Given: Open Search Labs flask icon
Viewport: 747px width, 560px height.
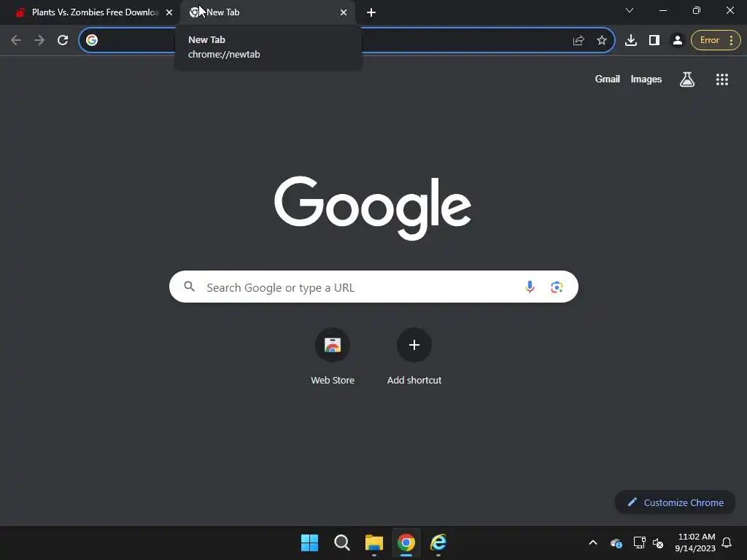Looking at the screenshot, I should click(x=687, y=79).
